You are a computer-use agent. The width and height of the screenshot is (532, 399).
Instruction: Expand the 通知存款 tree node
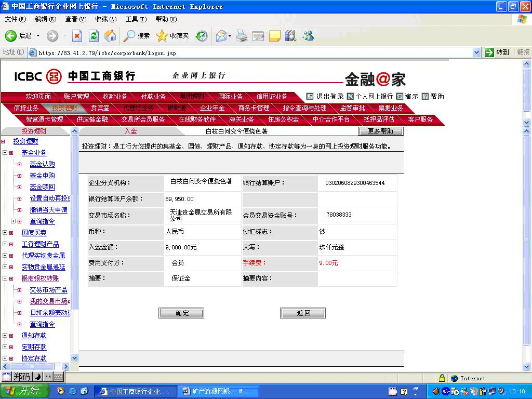tap(5, 336)
